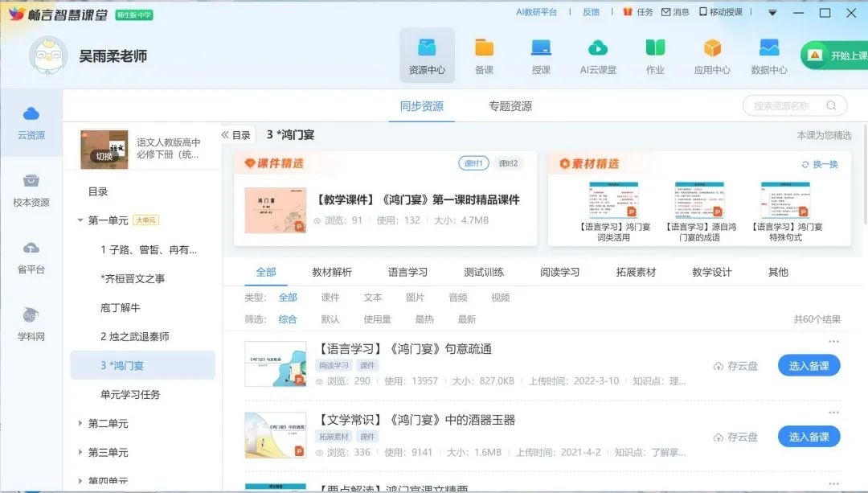Open 备课 lesson prep icon in top navigation

pos(484,55)
